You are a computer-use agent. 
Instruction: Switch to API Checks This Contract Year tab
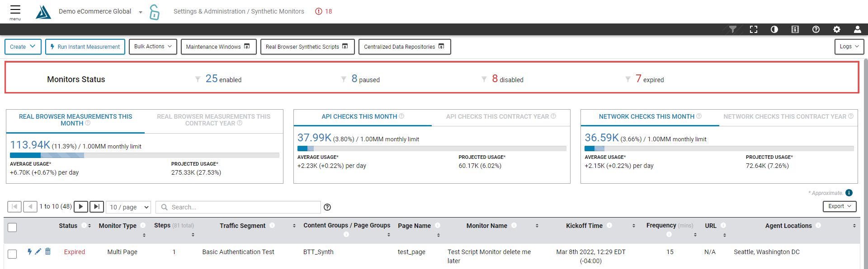500,116
